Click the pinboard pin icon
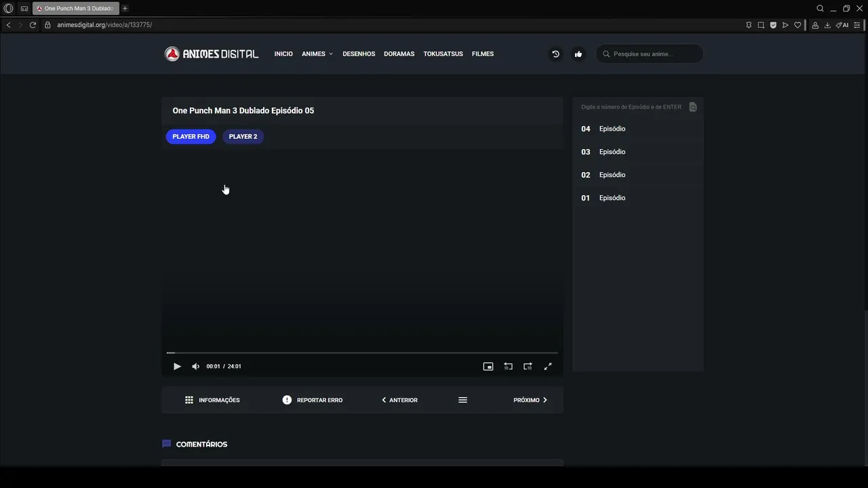Image resolution: width=868 pixels, height=488 pixels. point(749,25)
